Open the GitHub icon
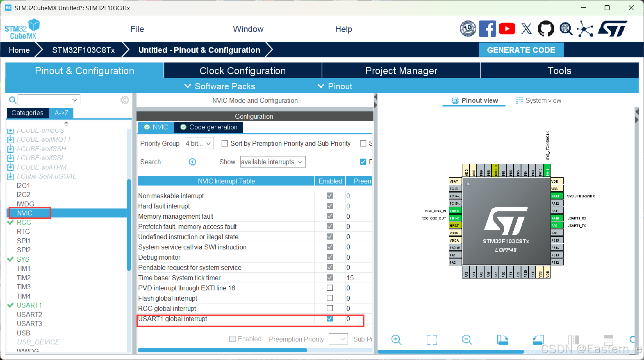The width and height of the screenshot is (644, 360). pyautogui.click(x=546, y=29)
